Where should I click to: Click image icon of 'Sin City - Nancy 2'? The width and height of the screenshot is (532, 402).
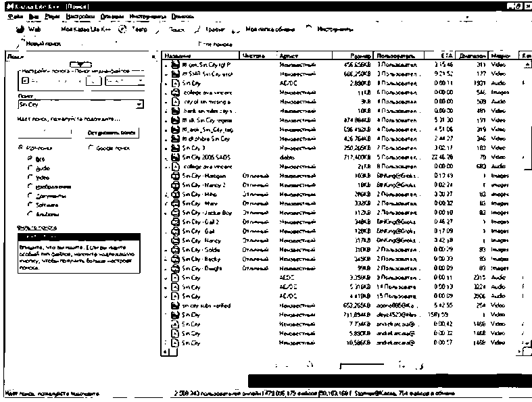(175, 185)
